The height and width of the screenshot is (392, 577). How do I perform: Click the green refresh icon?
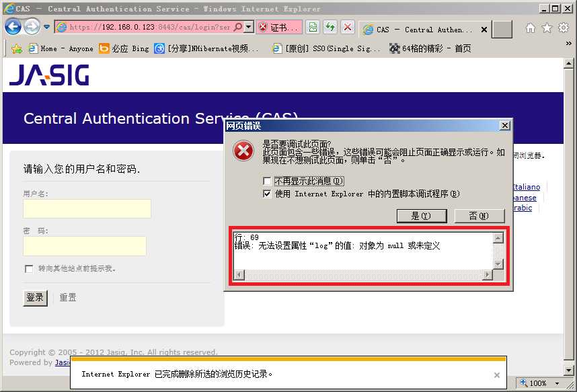[x=330, y=28]
